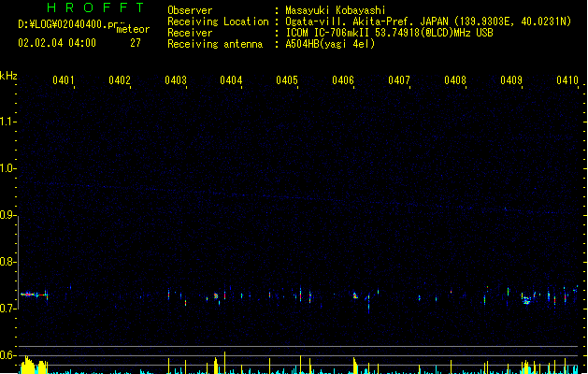Click the 0.7 frequency axis label
The width and height of the screenshot is (588, 374).
click(x=7, y=309)
